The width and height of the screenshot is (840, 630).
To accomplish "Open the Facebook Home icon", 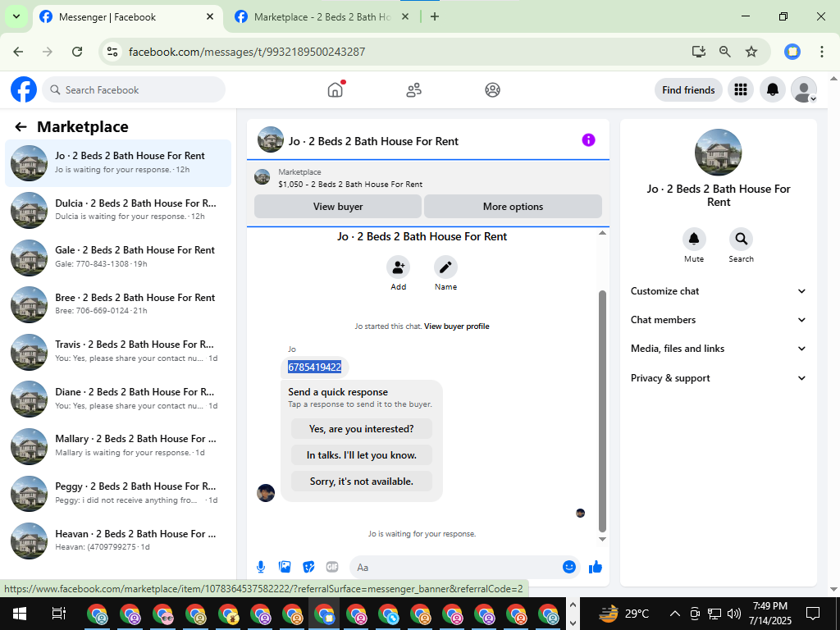I will click(x=336, y=89).
